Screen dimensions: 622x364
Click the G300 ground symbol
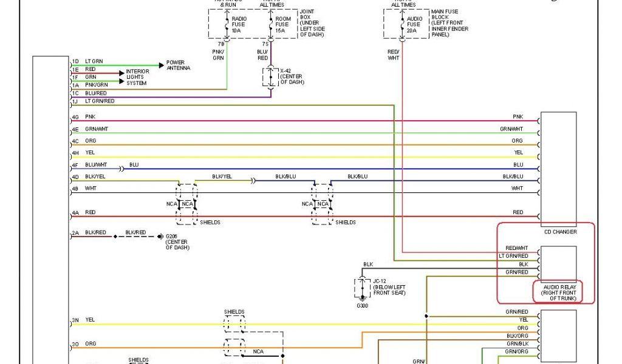tap(363, 302)
